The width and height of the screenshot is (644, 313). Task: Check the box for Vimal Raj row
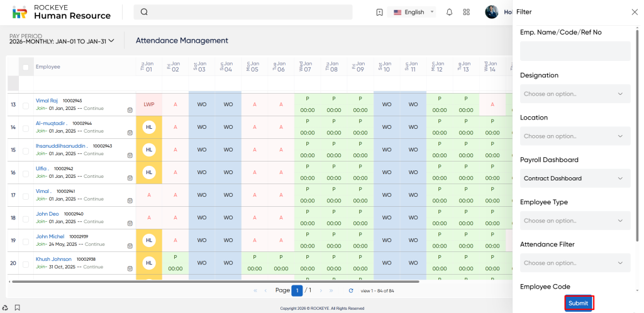[26, 104]
